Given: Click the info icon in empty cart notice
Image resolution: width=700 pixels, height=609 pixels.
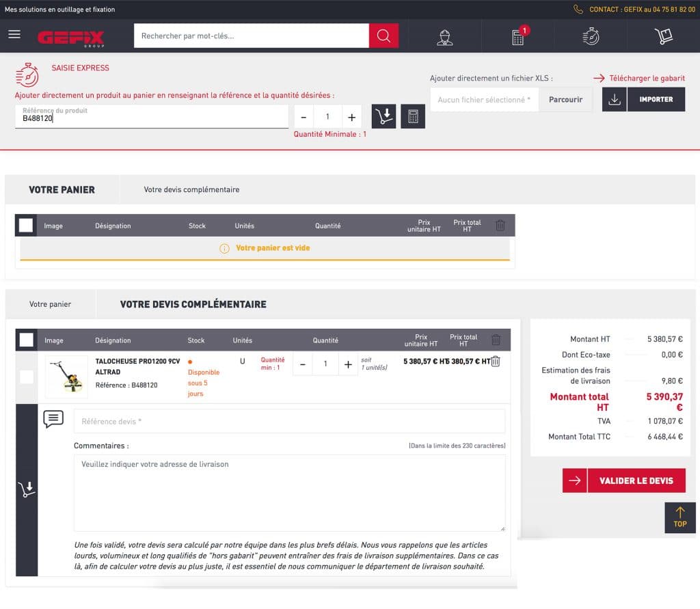Looking at the screenshot, I should 224,248.
